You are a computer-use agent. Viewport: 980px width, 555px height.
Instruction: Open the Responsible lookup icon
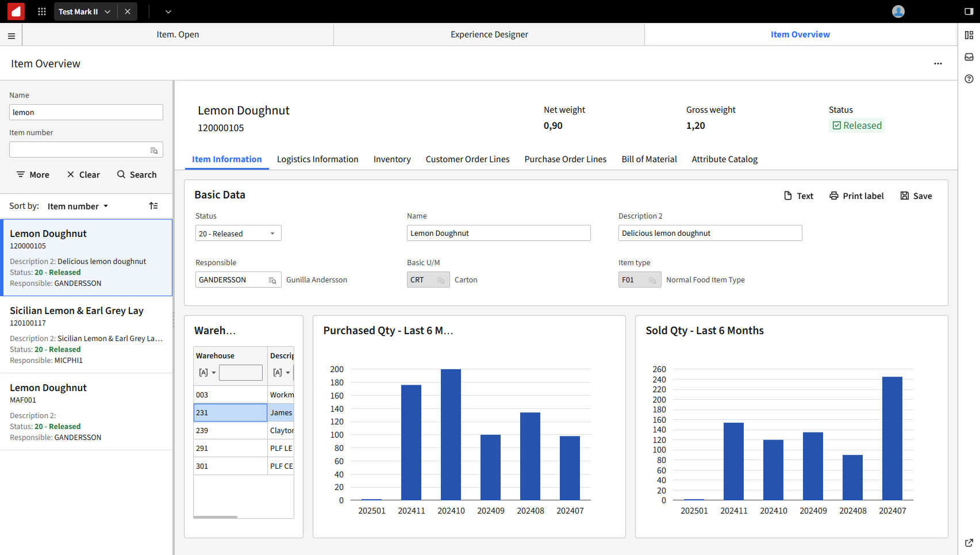pyautogui.click(x=272, y=280)
